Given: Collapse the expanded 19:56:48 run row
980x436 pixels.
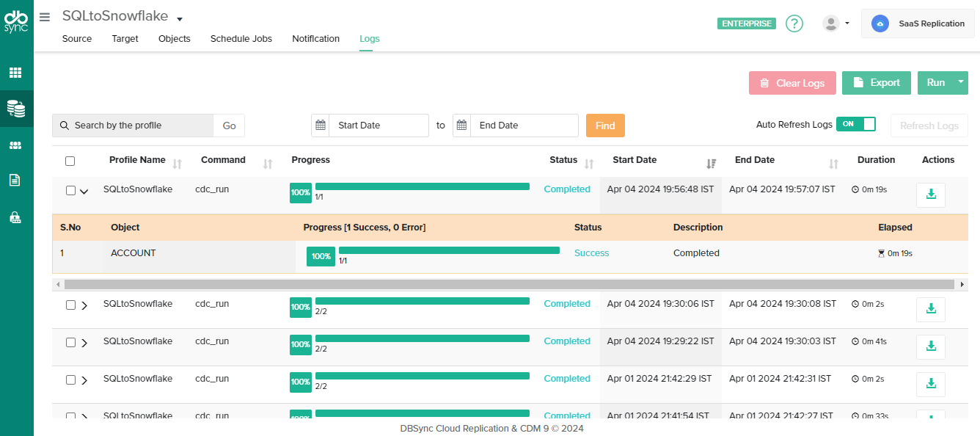Looking at the screenshot, I should pos(84,192).
